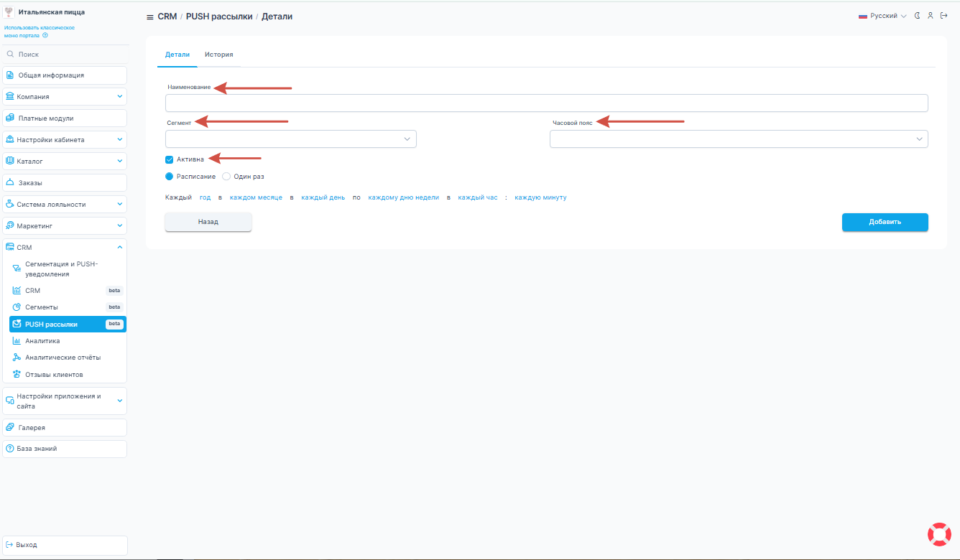Click the Поиск search field

tap(65, 55)
